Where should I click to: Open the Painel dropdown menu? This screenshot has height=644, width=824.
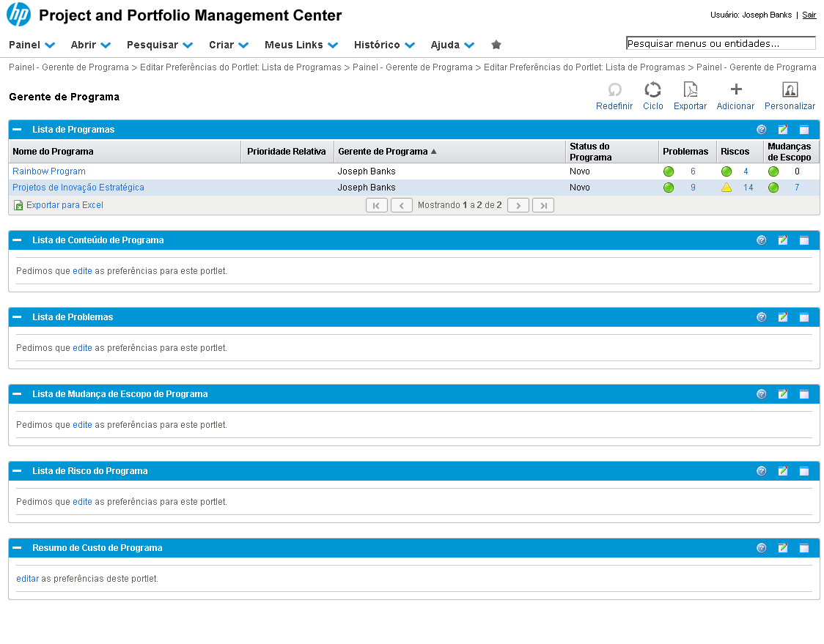coord(32,45)
